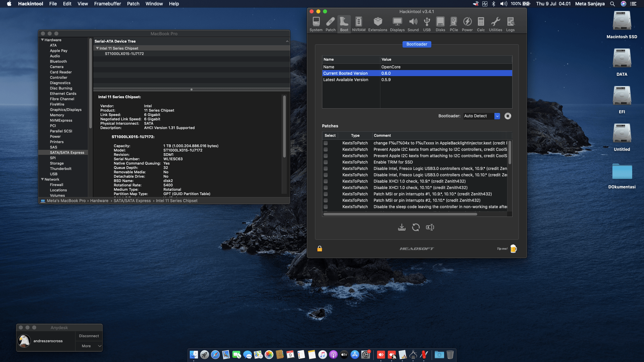This screenshot has width=644, height=362.
Task: Click the Tip me beer mug icon
Action: click(513, 248)
